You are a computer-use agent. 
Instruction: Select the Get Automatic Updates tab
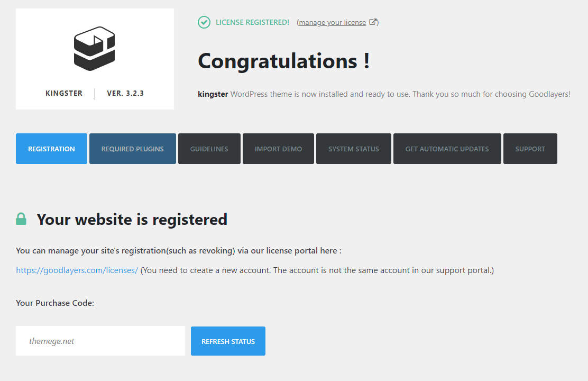click(x=447, y=149)
